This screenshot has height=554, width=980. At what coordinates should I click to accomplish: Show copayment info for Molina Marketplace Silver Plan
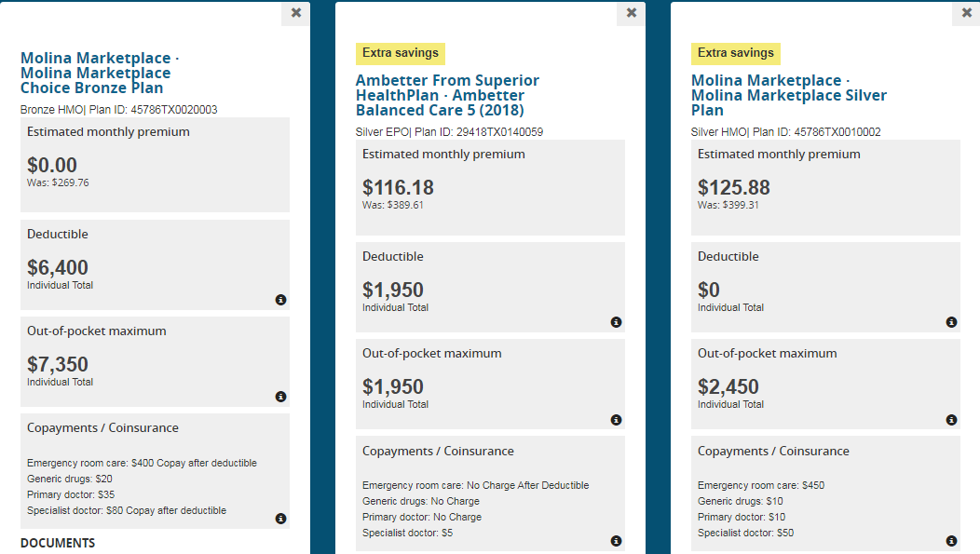click(951, 541)
